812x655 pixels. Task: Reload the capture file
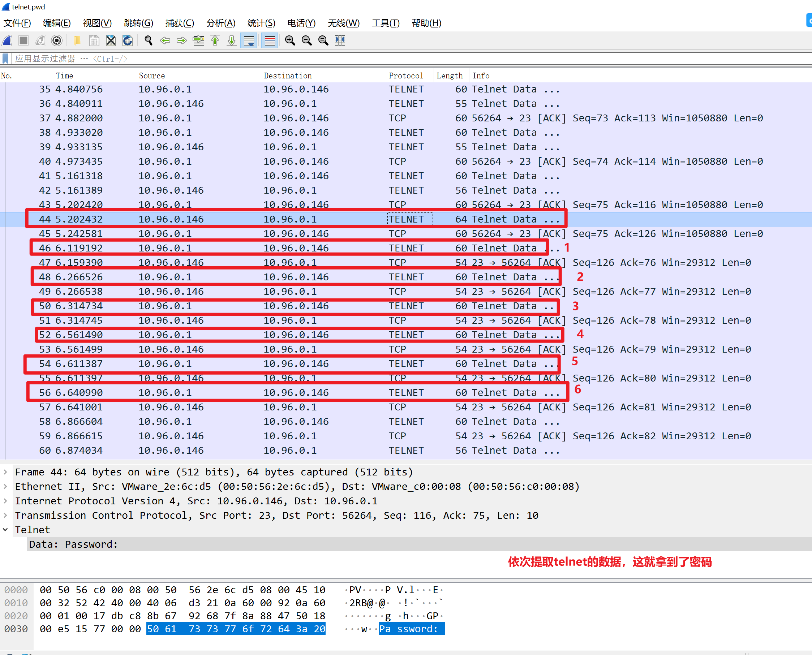[x=128, y=40]
